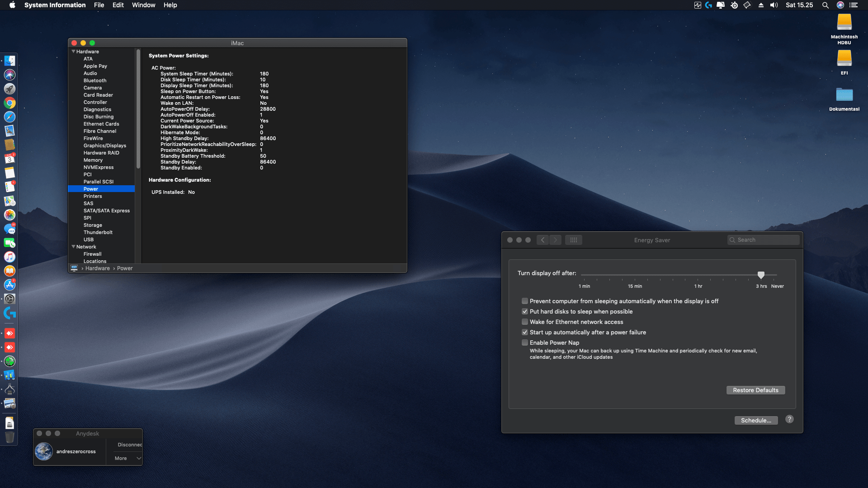The height and width of the screenshot is (488, 868).
Task: Open Google Chrome from the dock
Action: [x=9, y=103]
